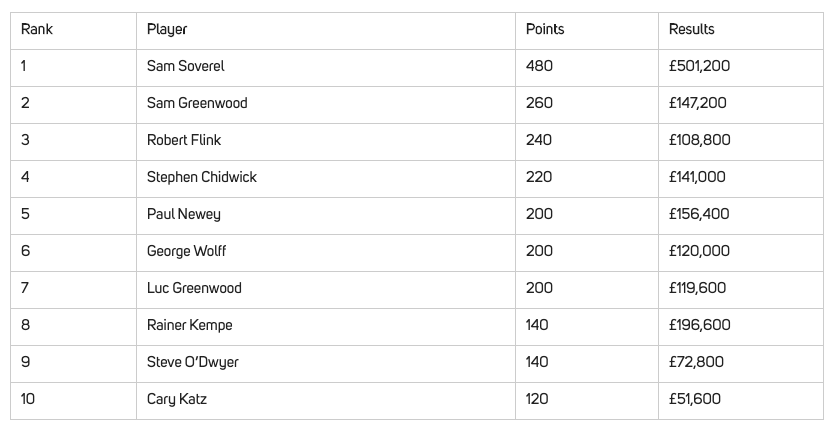Image resolution: width=837 pixels, height=431 pixels.
Task: Click the Results column header
Action: (691, 29)
